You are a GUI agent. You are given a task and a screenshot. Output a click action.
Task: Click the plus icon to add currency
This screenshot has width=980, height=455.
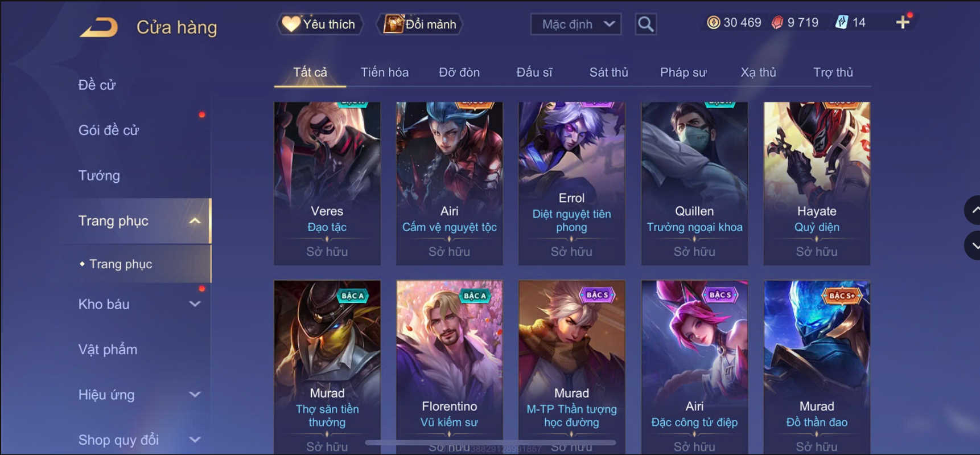[903, 23]
